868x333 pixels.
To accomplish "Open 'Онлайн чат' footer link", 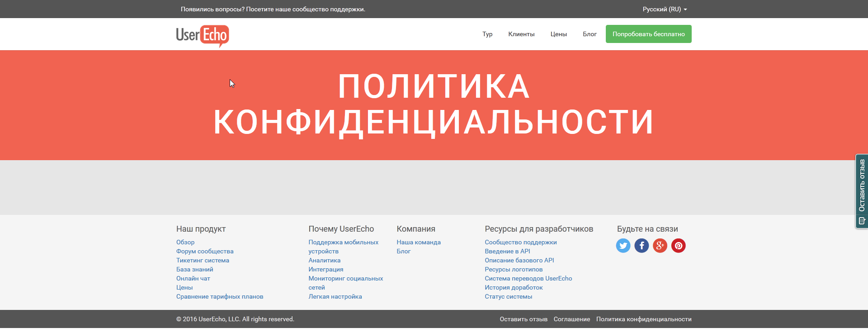I will (193, 278).
